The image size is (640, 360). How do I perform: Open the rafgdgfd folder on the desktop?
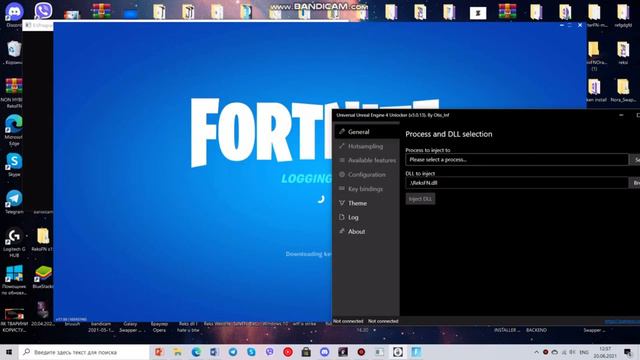click(623, 16)
